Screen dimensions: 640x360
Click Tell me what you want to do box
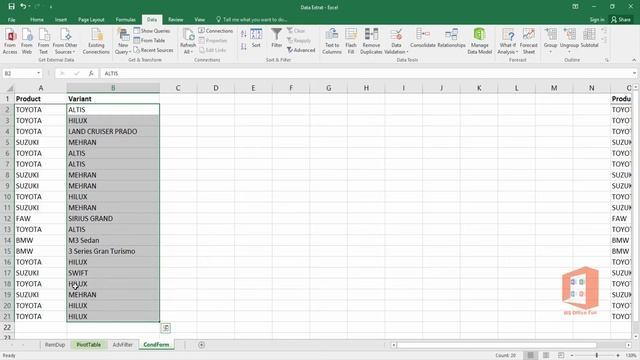point(251,20)
